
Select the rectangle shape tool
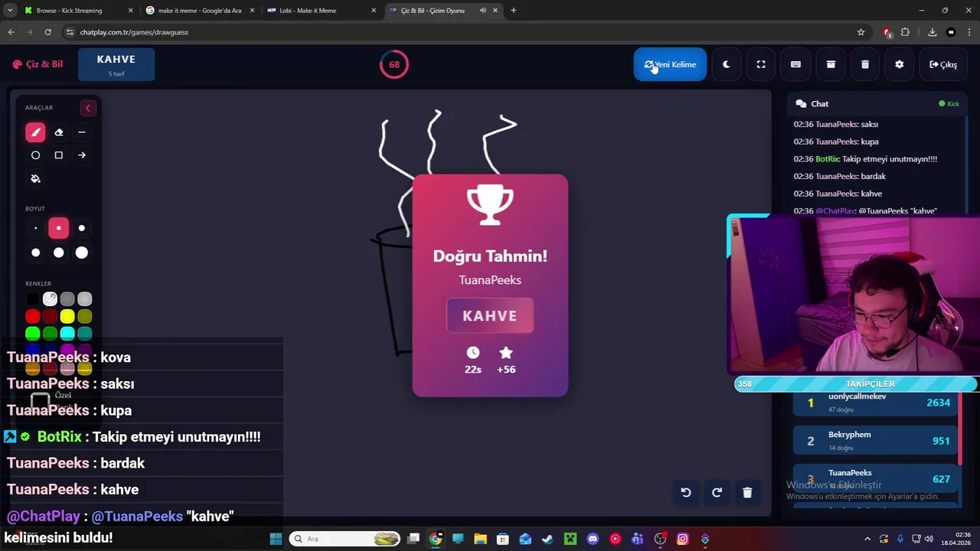point(58,155)
